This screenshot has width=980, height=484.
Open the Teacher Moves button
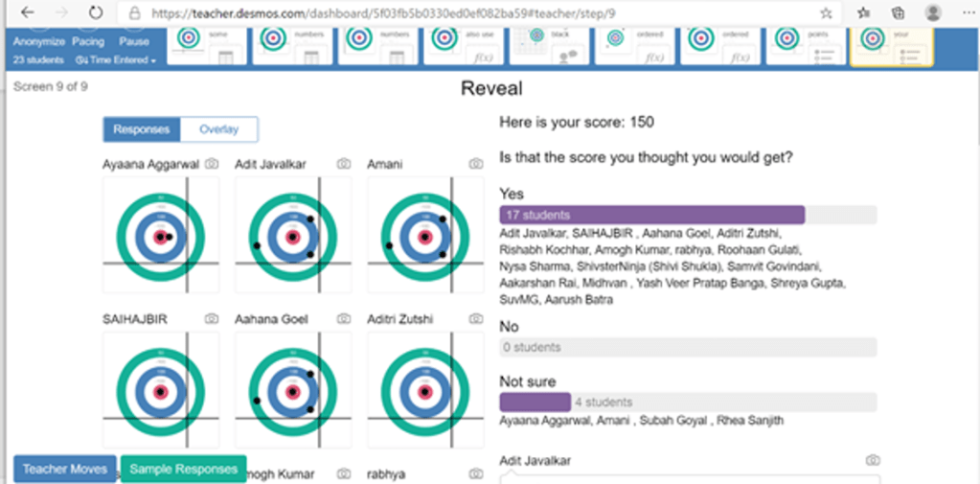(64, 469)
